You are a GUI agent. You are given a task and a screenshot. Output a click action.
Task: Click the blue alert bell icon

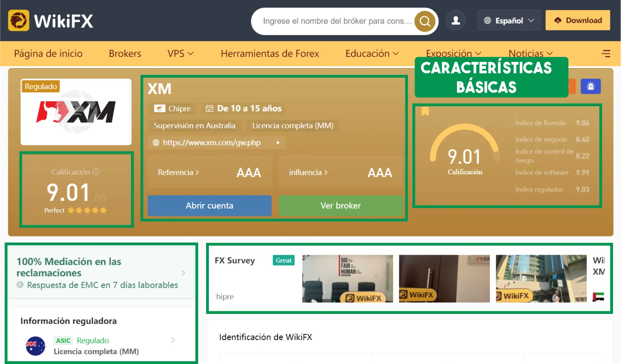[x=591, y=86]
